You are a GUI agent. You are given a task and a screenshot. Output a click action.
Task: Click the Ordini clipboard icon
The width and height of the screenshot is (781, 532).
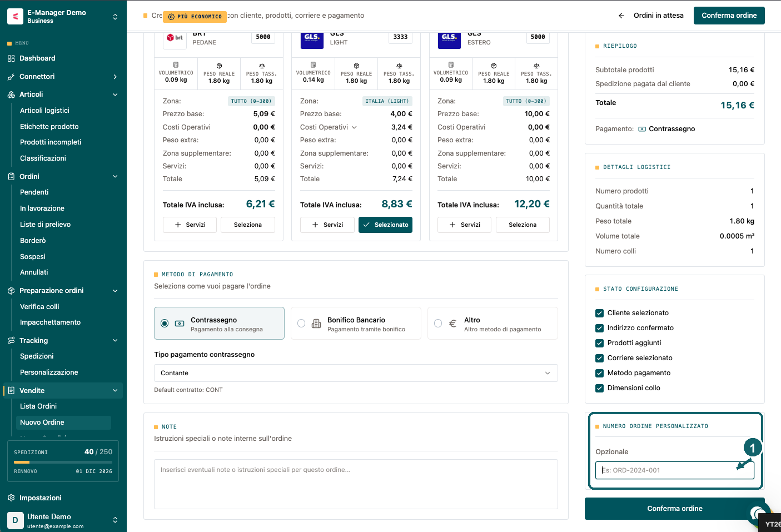pos(11,177)
